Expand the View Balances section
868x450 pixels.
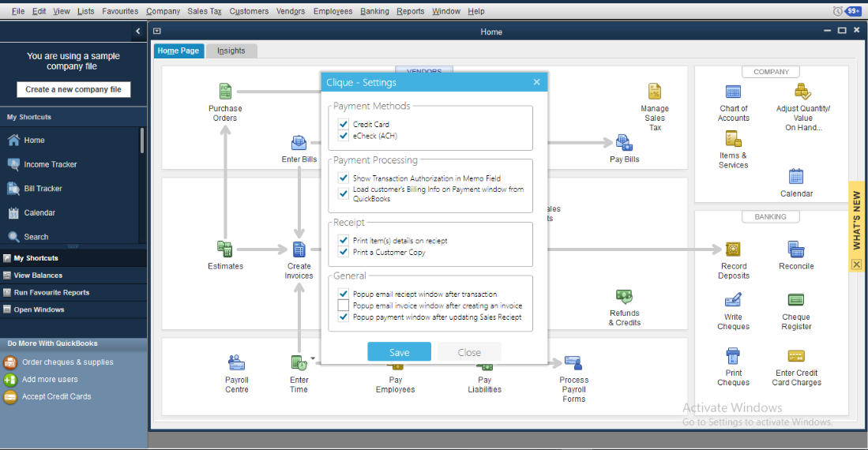pyautogui.click(x=73, y=275)
